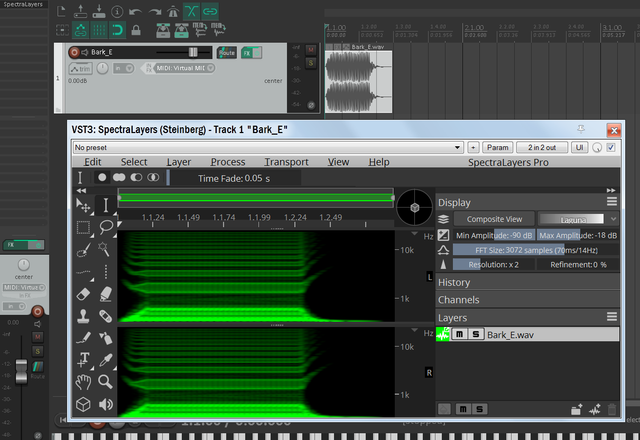The width and height of the screenshot is (640, 440).
Task: Click the Playback speaker tool
Action: (x=106, y=404)
